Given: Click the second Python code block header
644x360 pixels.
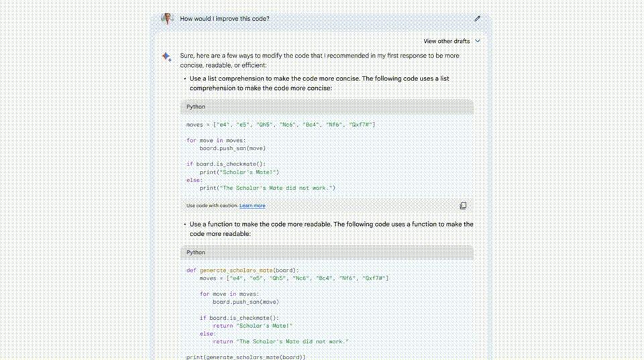Looking at the screenshot, I should click(327, 252).
